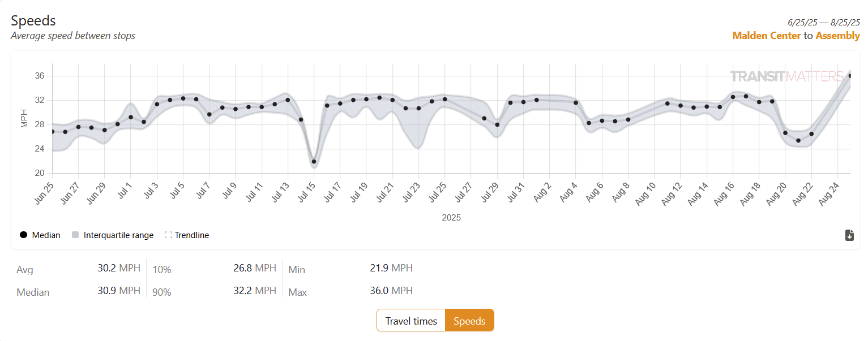Click the date range 6/25/25 — 8/25/25
Viewport: 868px width, 341px height.
tap(823, 23)
